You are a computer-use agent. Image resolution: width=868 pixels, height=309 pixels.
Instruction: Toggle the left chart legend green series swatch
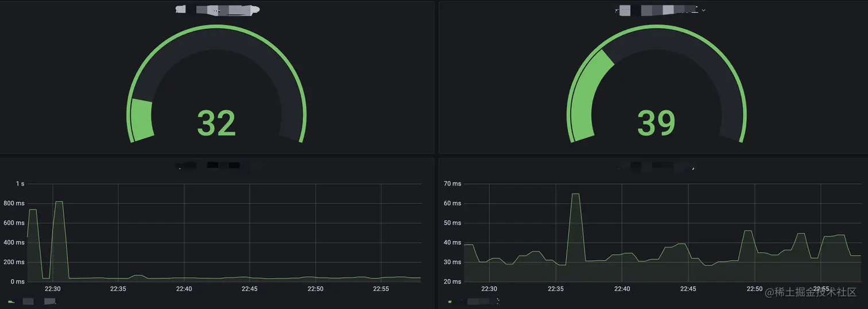(11, 301)
